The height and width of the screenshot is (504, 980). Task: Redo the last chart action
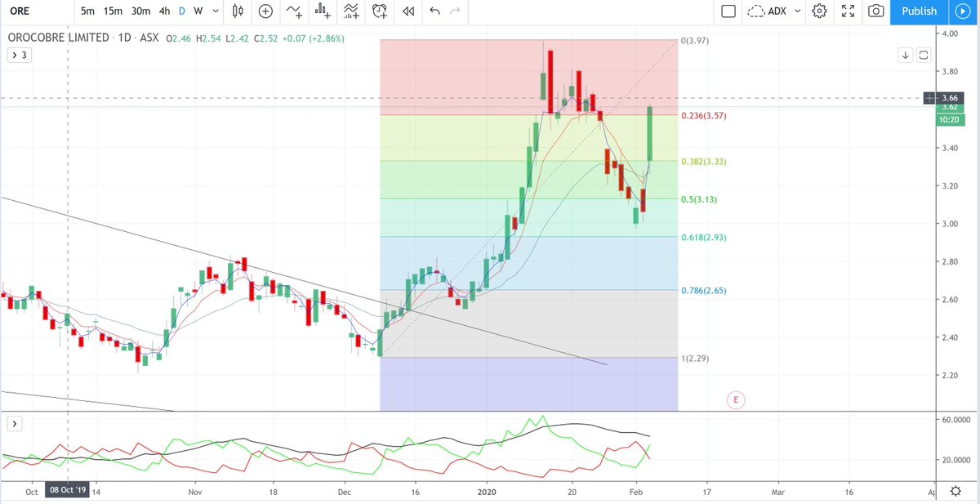point(457,11)
